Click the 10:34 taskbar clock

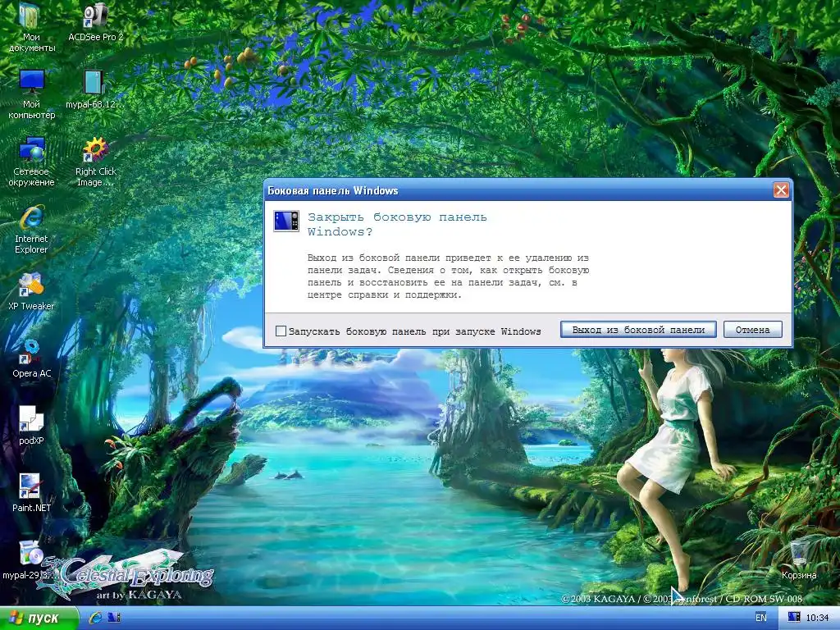818,618
